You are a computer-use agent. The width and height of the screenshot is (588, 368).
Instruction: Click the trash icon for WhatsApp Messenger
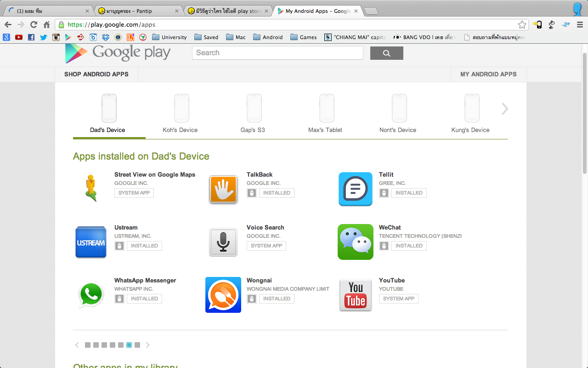[x=119, y=299]
